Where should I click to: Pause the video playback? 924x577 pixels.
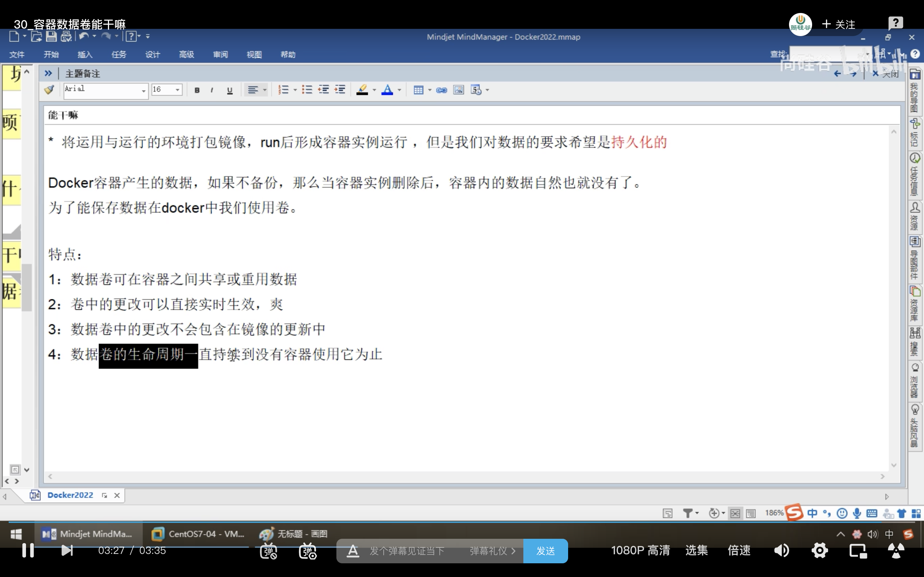pyautogui.click(x=28, y=550)
